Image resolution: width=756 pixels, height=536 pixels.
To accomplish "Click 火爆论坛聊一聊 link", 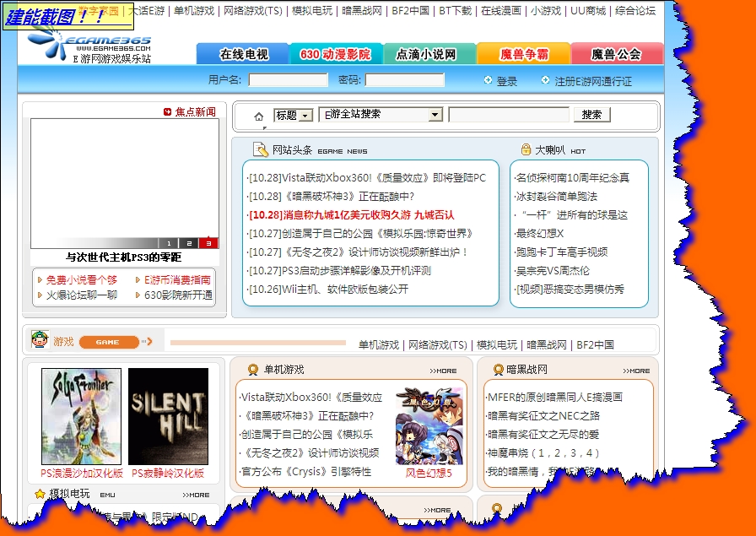I will (82, 295).
